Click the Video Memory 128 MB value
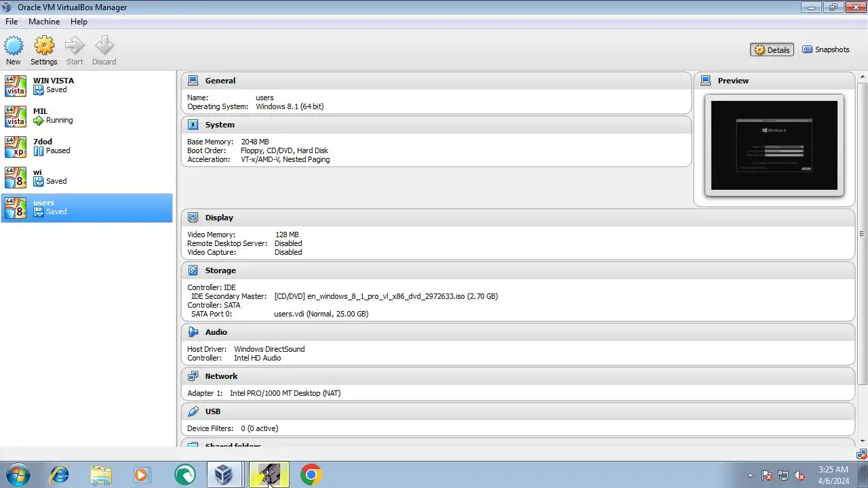868x488 pixels. [x=287, y=235]
